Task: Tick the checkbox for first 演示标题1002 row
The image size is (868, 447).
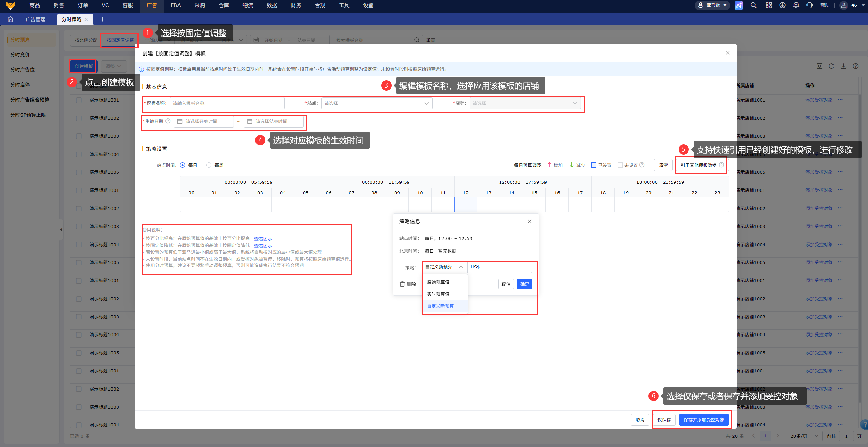Action: tap(79, 118)
